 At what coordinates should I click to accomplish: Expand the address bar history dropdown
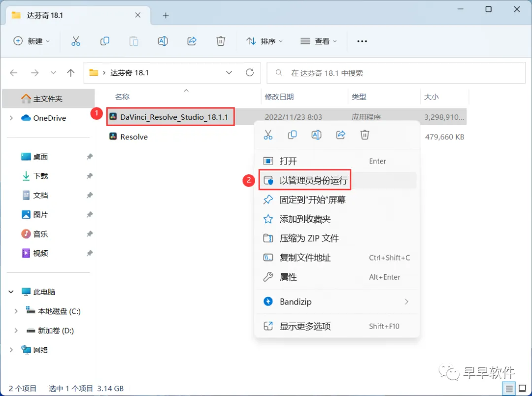(229, 72)
